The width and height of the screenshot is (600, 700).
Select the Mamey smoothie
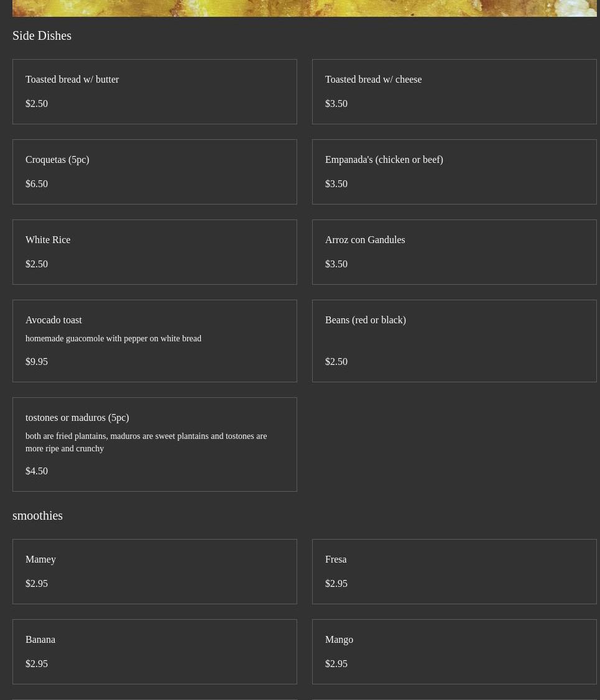click(154, 571)
